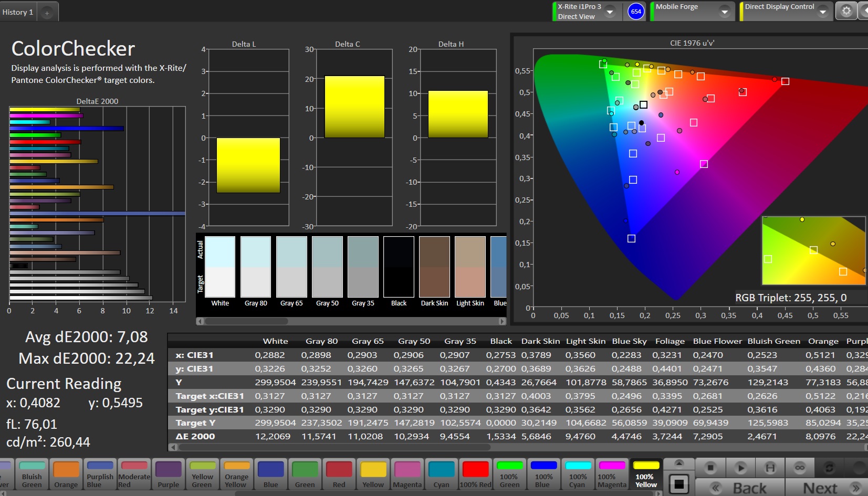Click the Black swatch comparison
This screenshot has height=496, width=868.
(399, 267)
